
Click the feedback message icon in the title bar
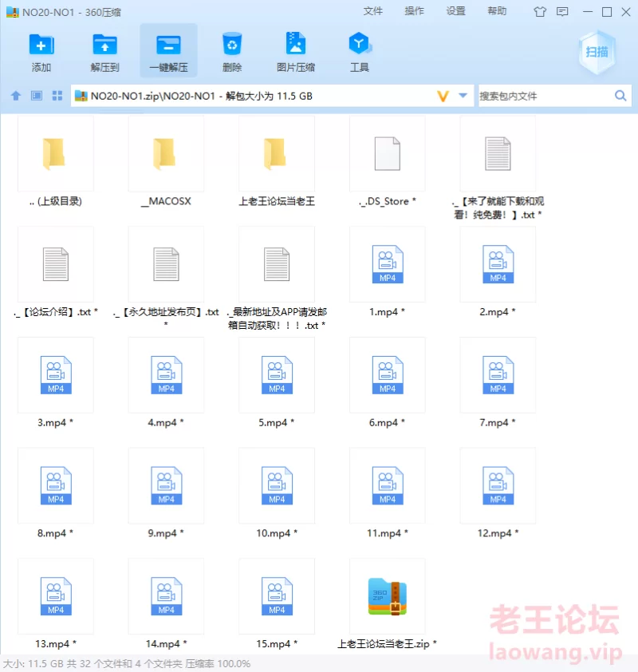point(562,11)
